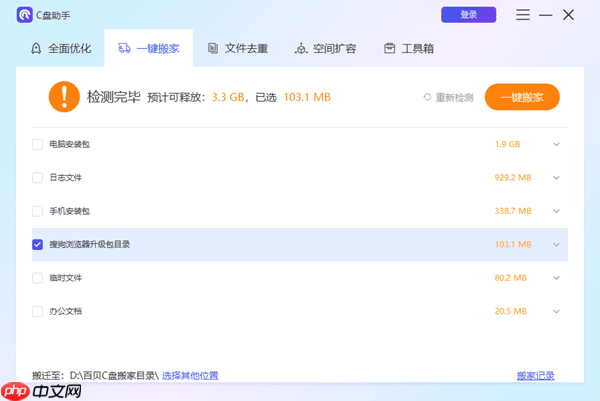Expand the 日志文件 row chevron
This screenshot has height=401, width=600.
(x=556, y=178)
